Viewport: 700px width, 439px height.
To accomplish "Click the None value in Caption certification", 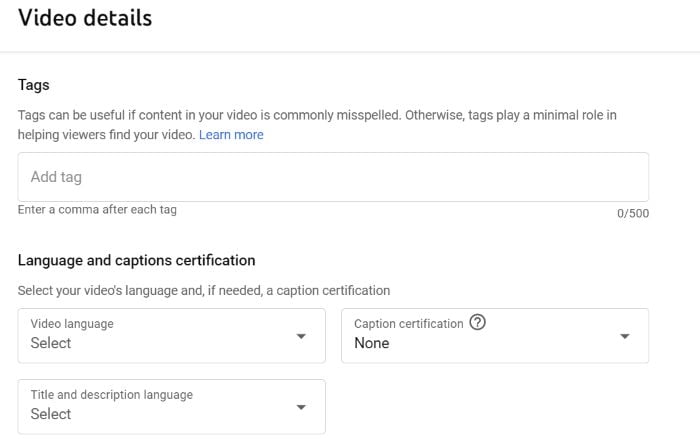I will (x=371, y=343).
